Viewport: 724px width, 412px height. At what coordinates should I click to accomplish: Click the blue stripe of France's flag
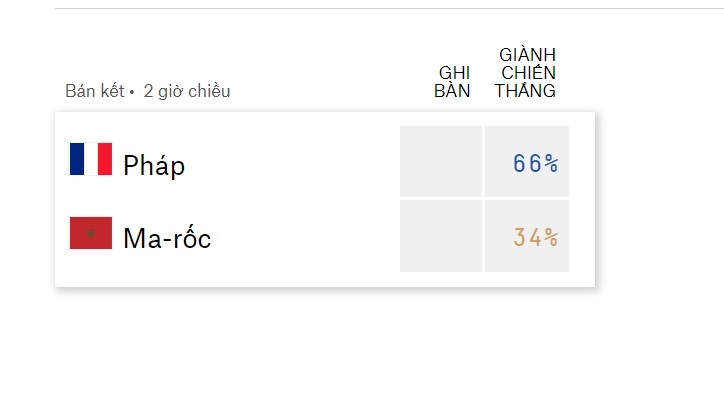77,159
